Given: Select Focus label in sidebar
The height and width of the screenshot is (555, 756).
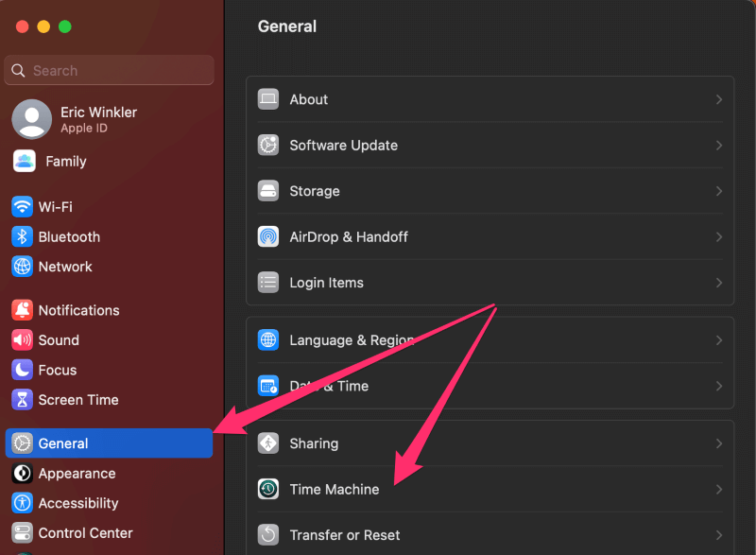Looking at the screenshot, I should (x=58, y=370).
